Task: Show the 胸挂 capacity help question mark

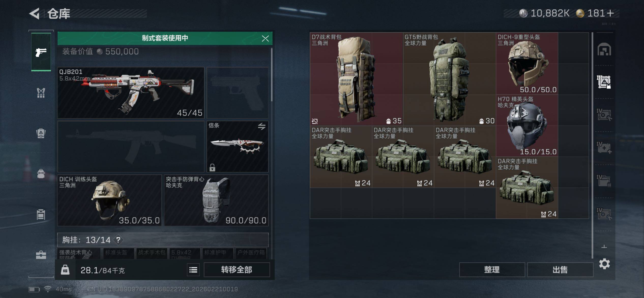Action: 118,240
